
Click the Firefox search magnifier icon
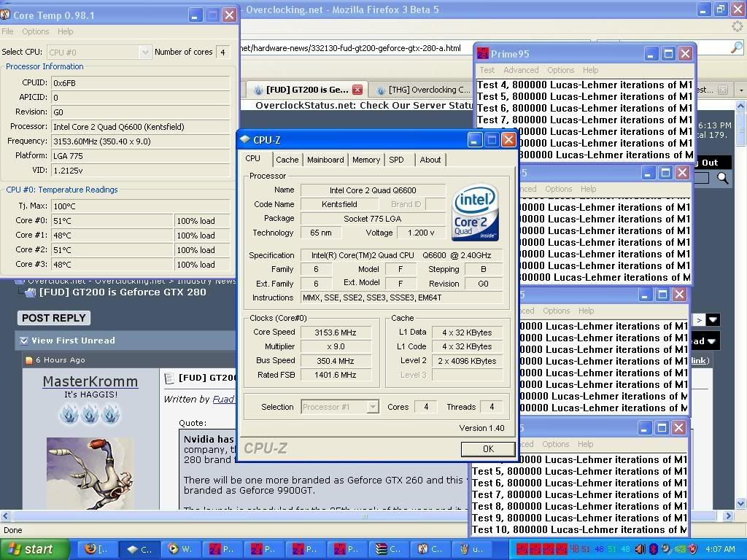coord(737,47)
